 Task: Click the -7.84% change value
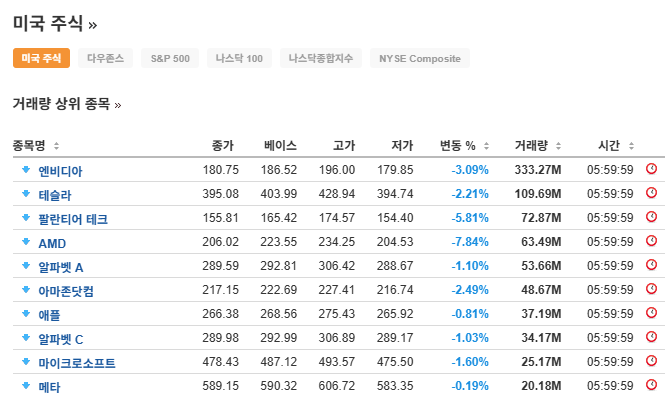(x=470, y=242)
